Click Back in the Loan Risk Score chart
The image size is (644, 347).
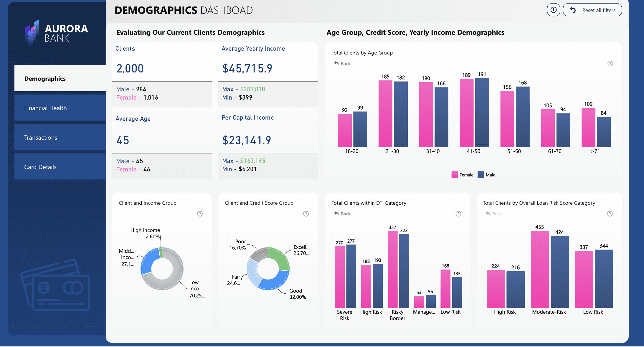[x=497, y=214]
